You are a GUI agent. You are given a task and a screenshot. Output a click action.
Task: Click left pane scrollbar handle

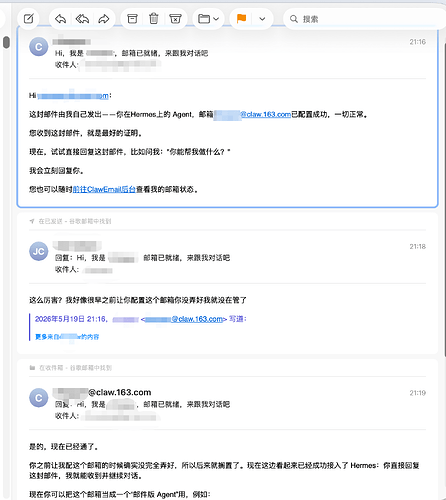coord(6,42)
